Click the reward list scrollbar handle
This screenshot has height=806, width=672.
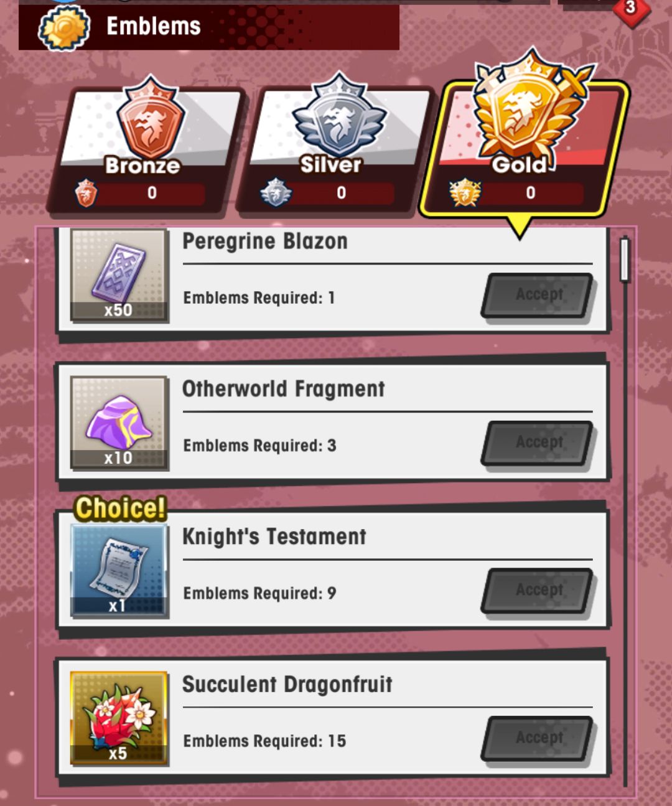[x=625, y=259]
